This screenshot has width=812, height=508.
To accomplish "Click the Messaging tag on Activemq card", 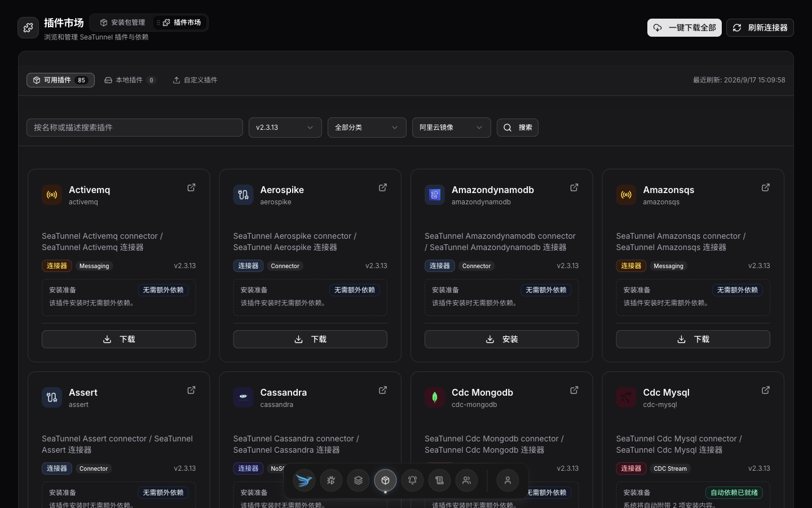I will [94, 266].
